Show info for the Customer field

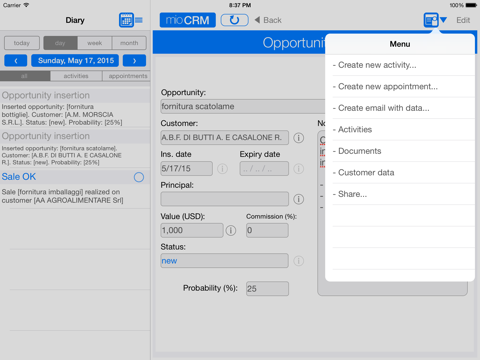coord(299,138)
